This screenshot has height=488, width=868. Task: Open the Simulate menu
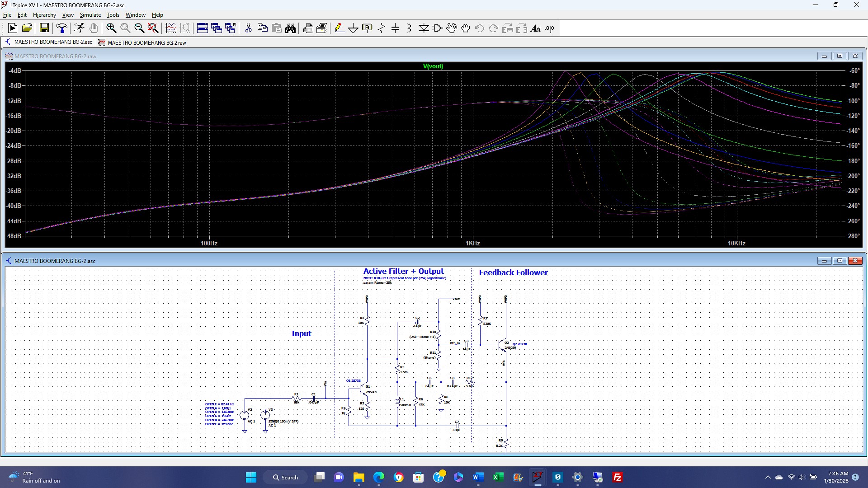tap(90, 15)
